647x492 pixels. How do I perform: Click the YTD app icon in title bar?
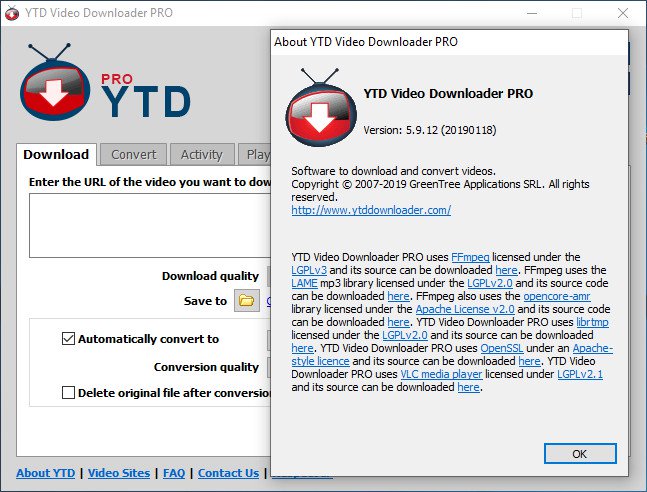point(12,13)
